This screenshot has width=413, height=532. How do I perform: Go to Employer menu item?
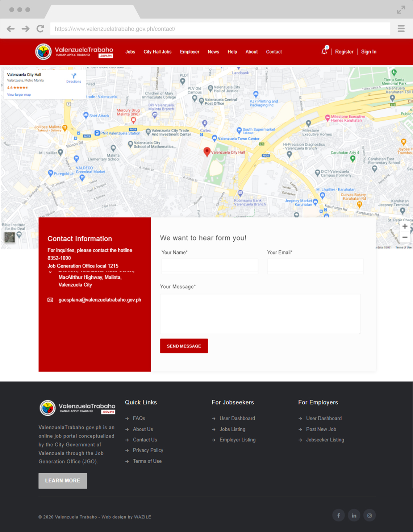point(189,52)
